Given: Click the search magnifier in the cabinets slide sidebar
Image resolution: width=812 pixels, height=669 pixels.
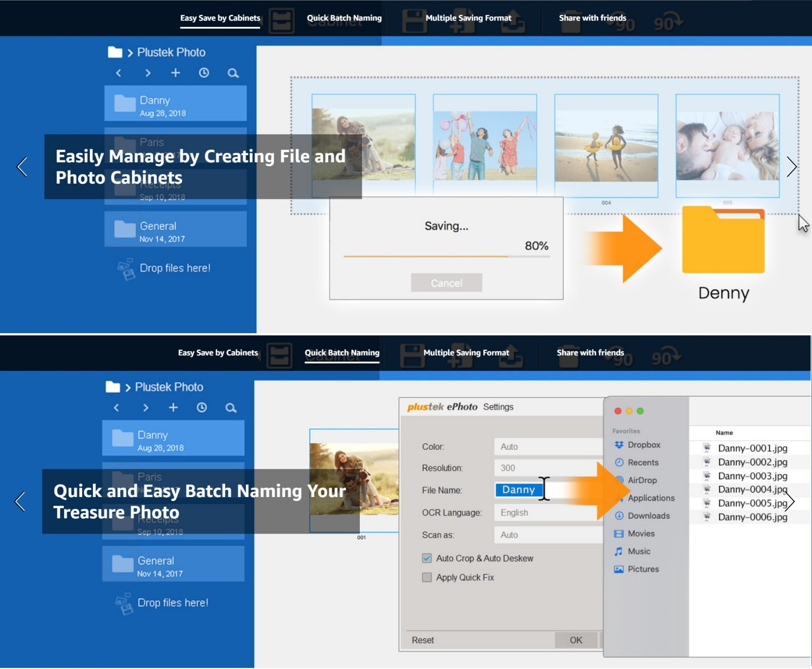Looking at the screenshot, I should [233, 73].
